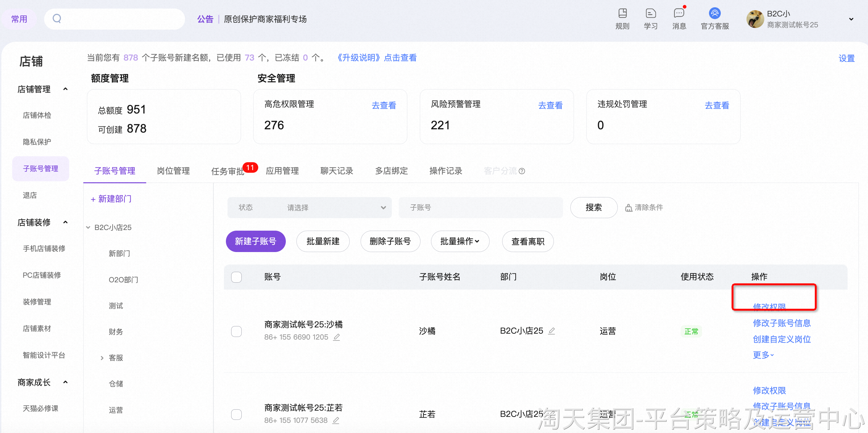Expand the 客服 department node
This screenshot has height=433, width=868.
pyautogui.click(x=102, y=358)
